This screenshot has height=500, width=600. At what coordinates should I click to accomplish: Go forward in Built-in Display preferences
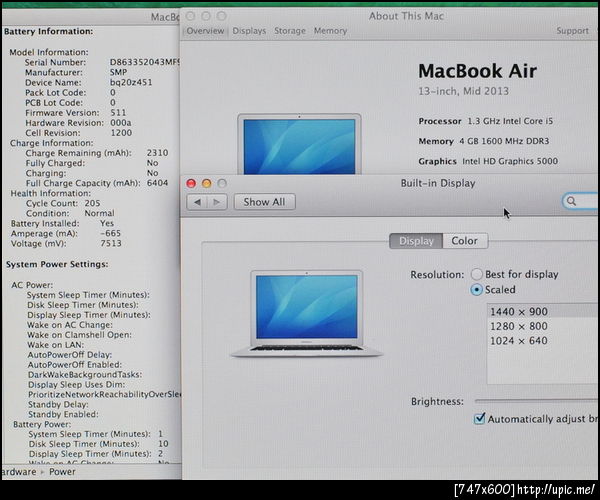coord(217,202)
